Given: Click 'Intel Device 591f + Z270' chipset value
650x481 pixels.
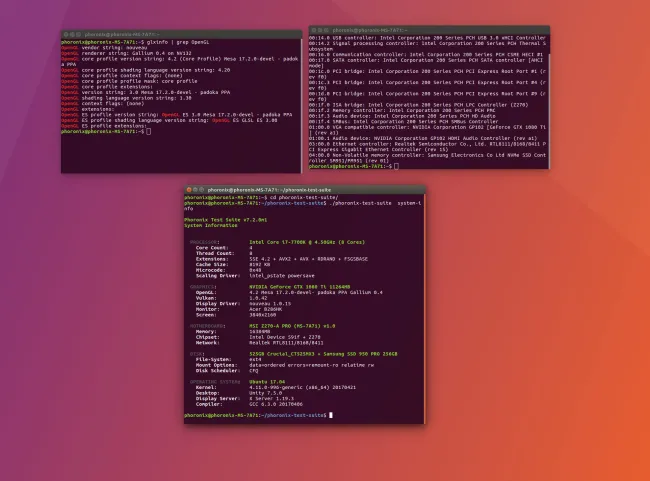Looking at the screenshot, I should 285,338.
